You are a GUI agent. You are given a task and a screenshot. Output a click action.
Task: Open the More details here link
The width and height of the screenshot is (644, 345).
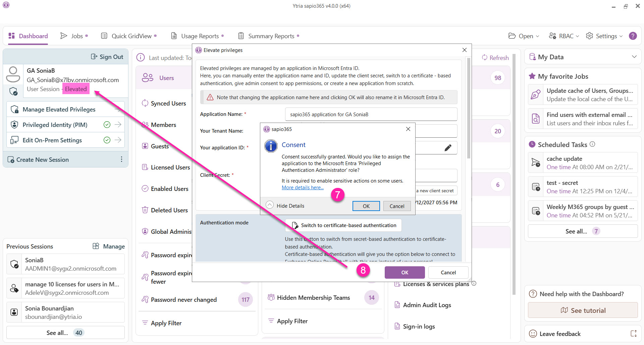click(303, 188)
